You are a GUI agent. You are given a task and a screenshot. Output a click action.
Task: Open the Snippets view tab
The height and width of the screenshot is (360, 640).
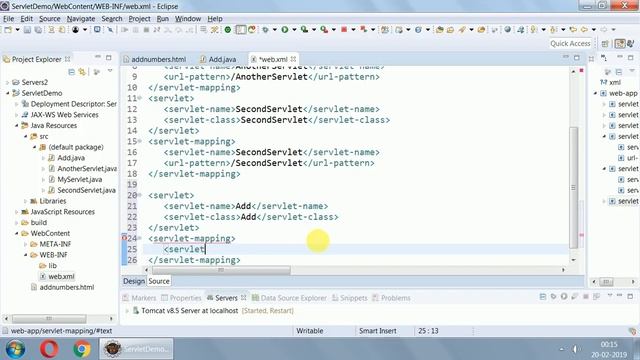click(x=349, y=298)
